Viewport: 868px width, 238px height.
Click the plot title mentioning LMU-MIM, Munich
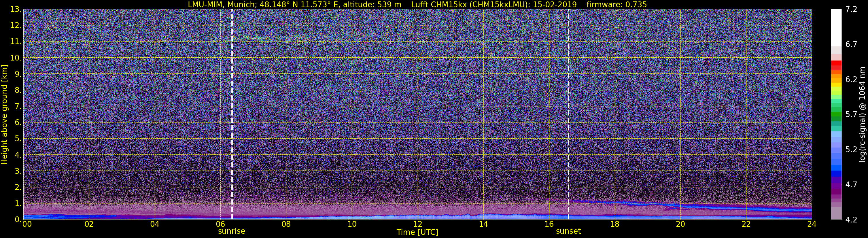pos(417,4)
